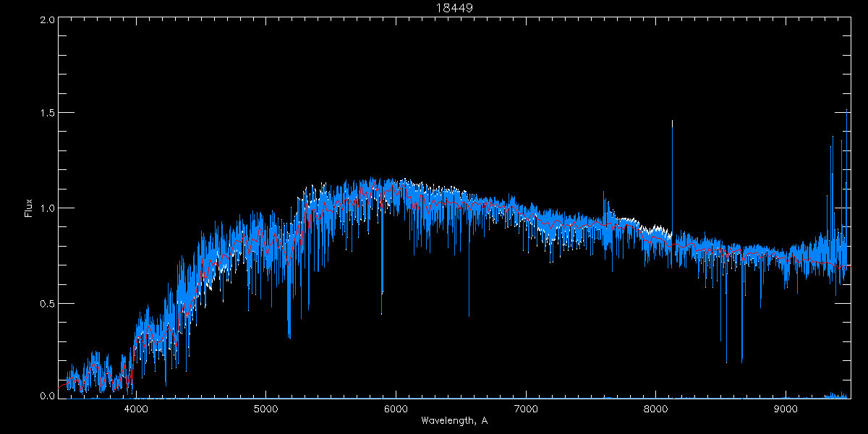Screen dimensions: 868x434
Task: Select the 4000 wavelength tick label
Action: [x=136, y=407]
